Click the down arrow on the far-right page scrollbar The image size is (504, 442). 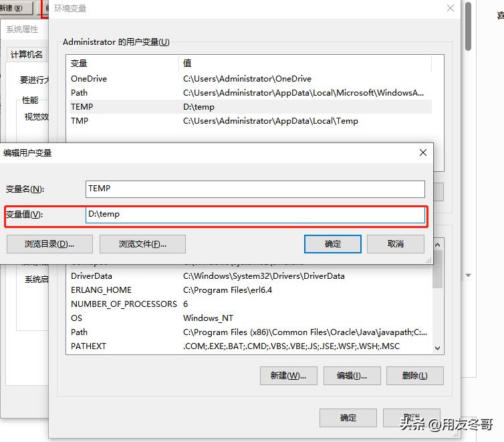[x=468, y=275]
